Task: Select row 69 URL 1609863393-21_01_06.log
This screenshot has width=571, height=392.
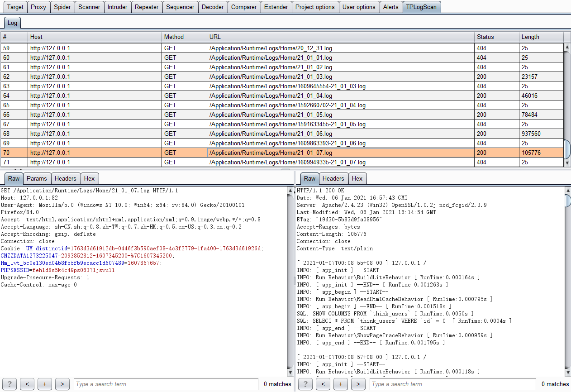Action: pyautogui.click(x=282, y=143)
